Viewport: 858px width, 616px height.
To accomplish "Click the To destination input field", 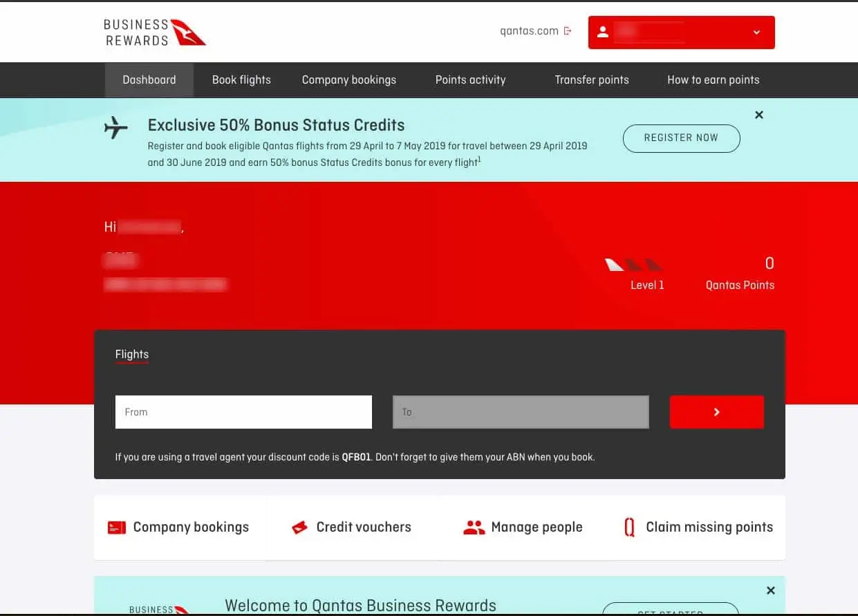I will (521, 412).
